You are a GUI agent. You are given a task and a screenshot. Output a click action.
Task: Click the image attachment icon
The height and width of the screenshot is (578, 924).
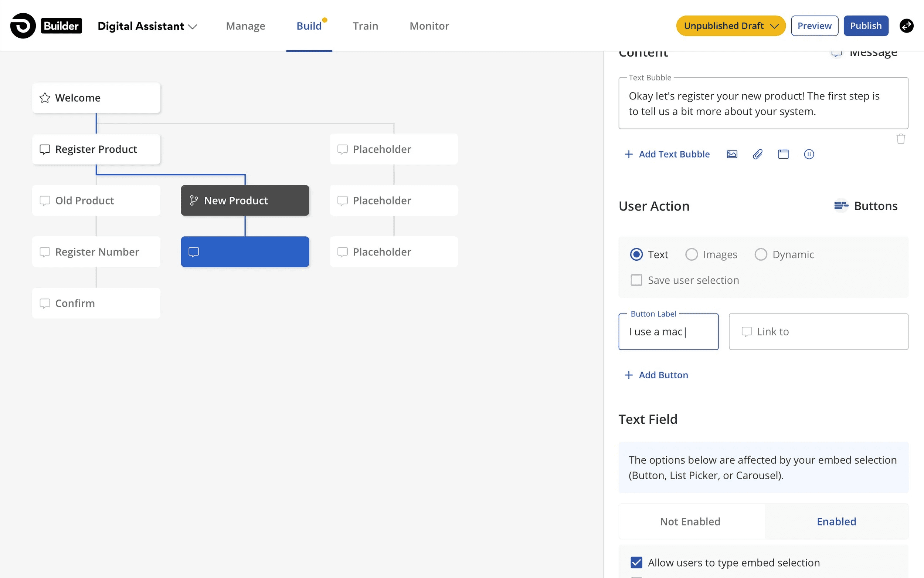pos(732,154)
